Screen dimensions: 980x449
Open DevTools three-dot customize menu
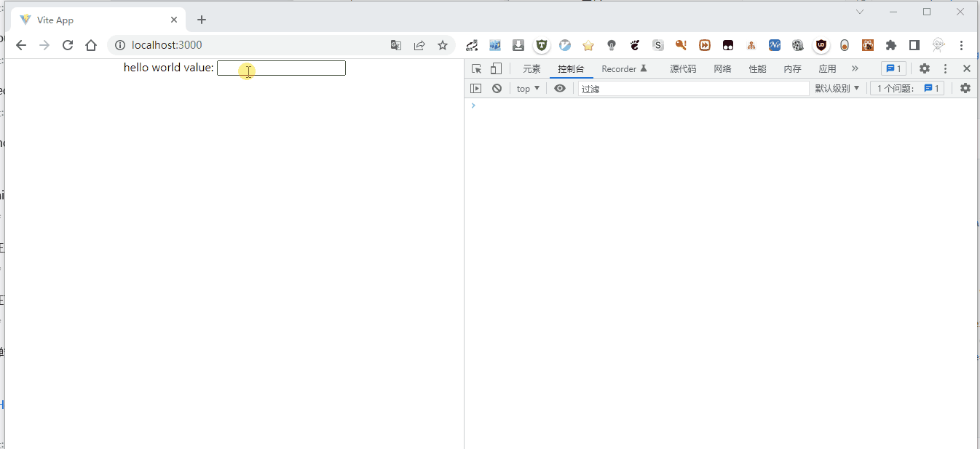click(x=945, y=68)
